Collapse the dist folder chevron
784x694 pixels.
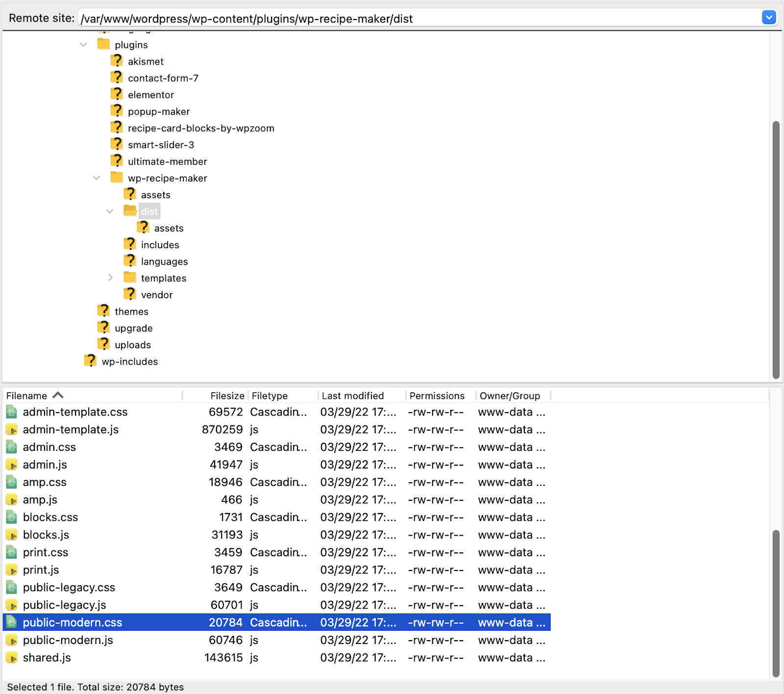coord(110,211)
